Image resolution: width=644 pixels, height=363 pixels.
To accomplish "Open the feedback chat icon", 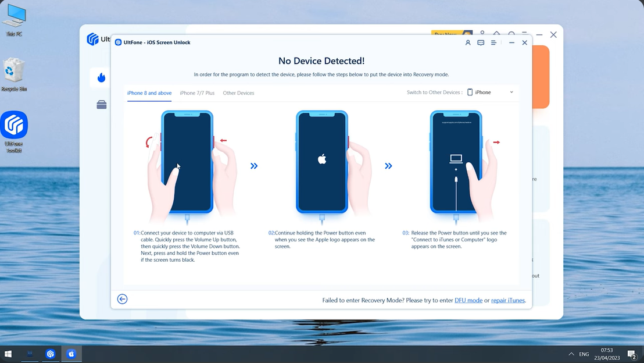I will coord(481,42).
